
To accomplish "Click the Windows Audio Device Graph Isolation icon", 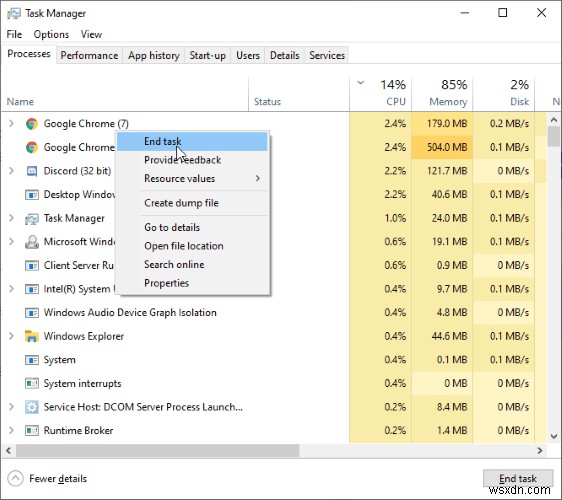I will tap(32, 313).
